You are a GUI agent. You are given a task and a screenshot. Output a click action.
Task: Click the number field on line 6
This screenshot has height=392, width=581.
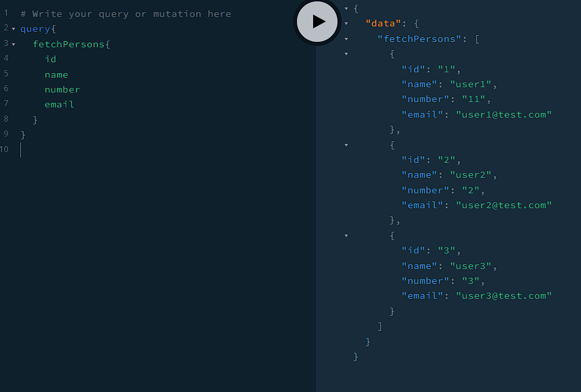point(62,89)
